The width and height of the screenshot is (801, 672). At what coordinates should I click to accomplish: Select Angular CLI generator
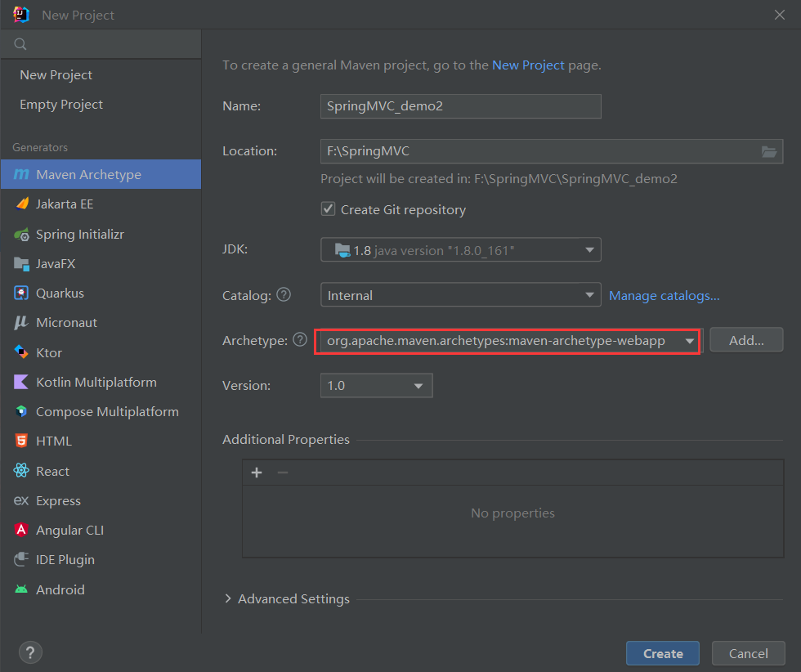(101, 531)
